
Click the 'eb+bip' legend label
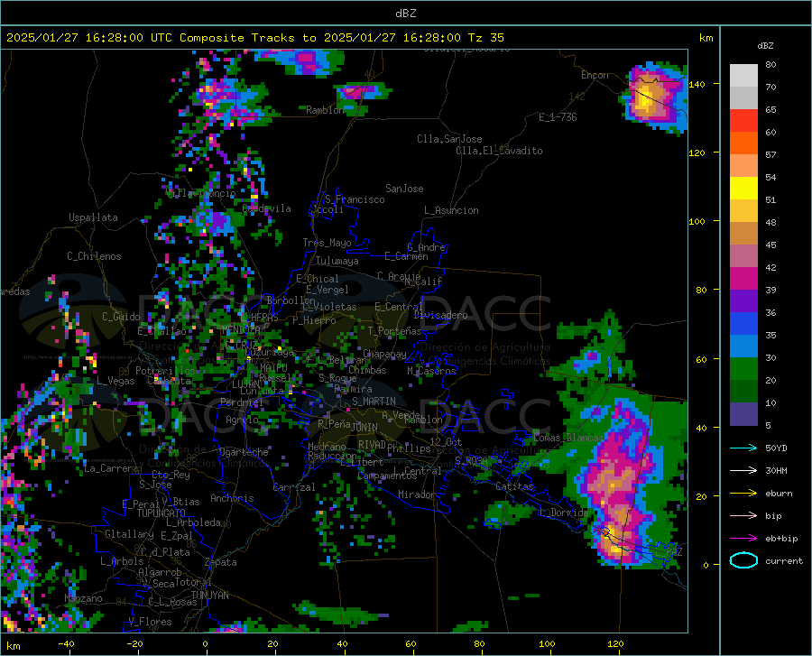pos(781,539)
